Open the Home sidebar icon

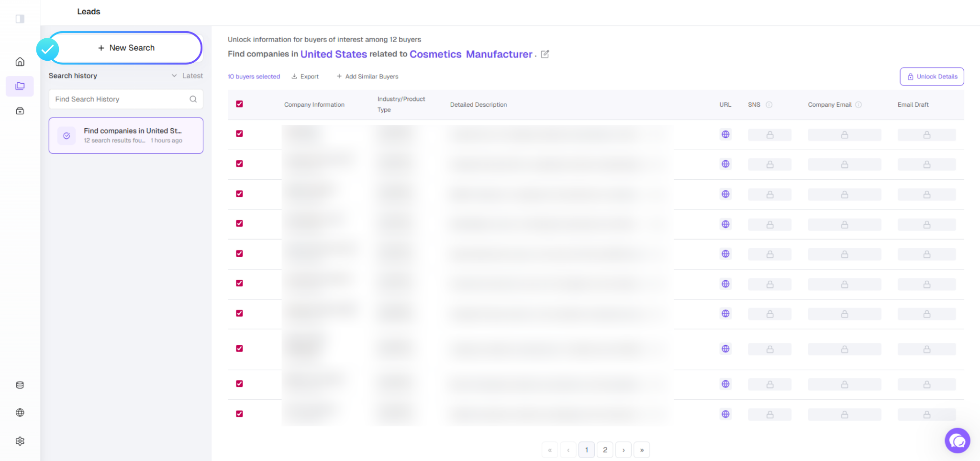[20, 62]
